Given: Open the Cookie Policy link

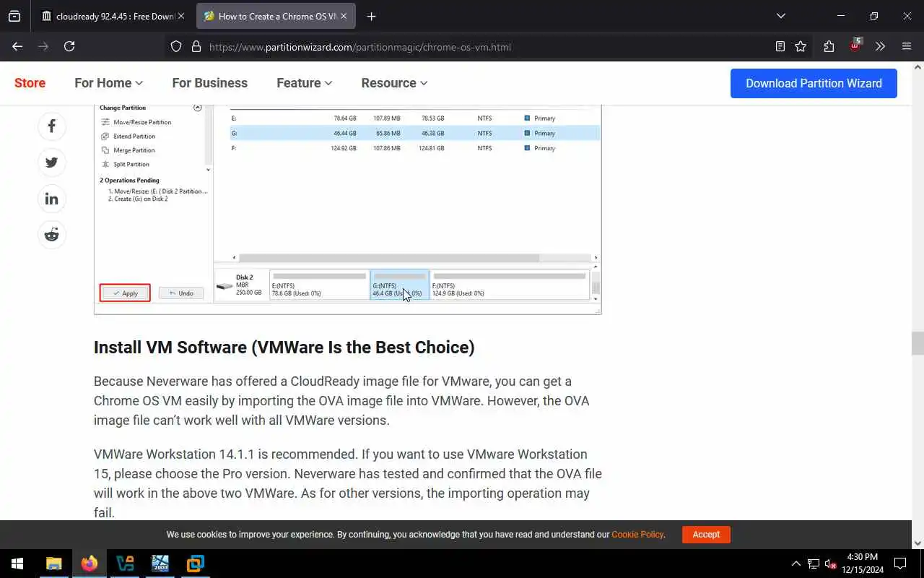Looking at the screenshot, I should [637, 535].
